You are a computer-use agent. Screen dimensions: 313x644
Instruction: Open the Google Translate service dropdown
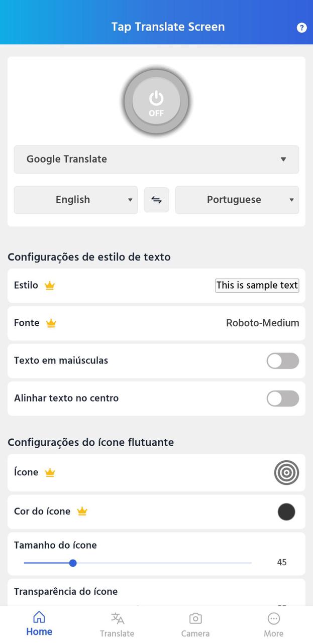pyautogui.click(x=156, y=159)
